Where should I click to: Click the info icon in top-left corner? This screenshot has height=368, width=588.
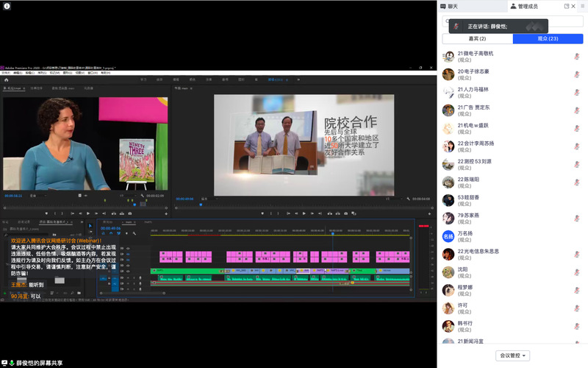pos(7,6)
